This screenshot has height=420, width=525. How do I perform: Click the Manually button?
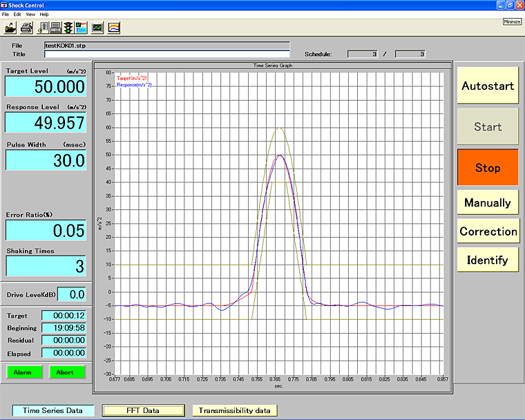(x=488, y=202)
